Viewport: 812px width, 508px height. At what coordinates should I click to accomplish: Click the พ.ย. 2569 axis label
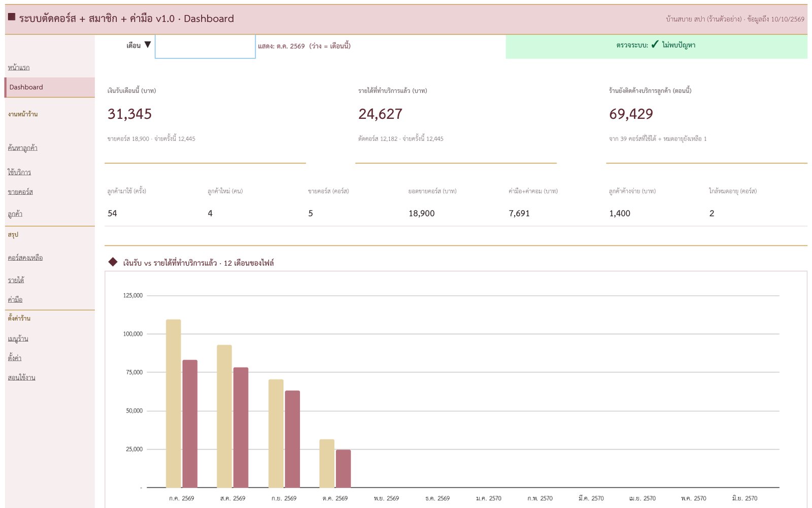[x=386, y=498]
